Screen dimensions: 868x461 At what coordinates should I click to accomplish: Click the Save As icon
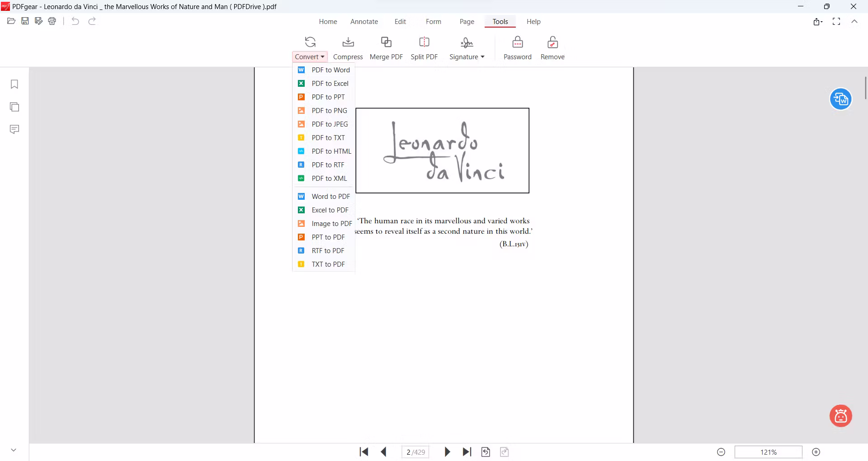pyautogui.click(x=38, y=21)
